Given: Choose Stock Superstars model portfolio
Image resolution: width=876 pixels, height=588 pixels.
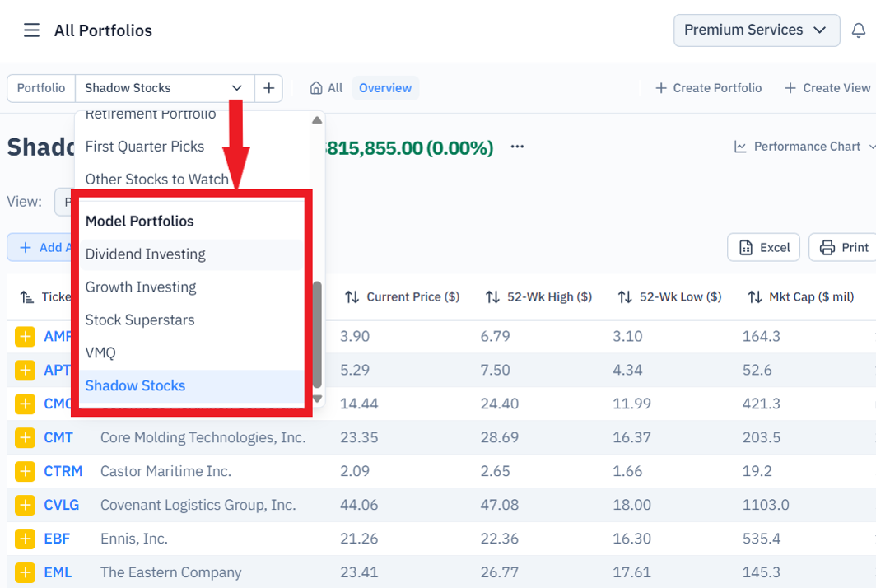Looking at the screenshot, I should [191, 320].
